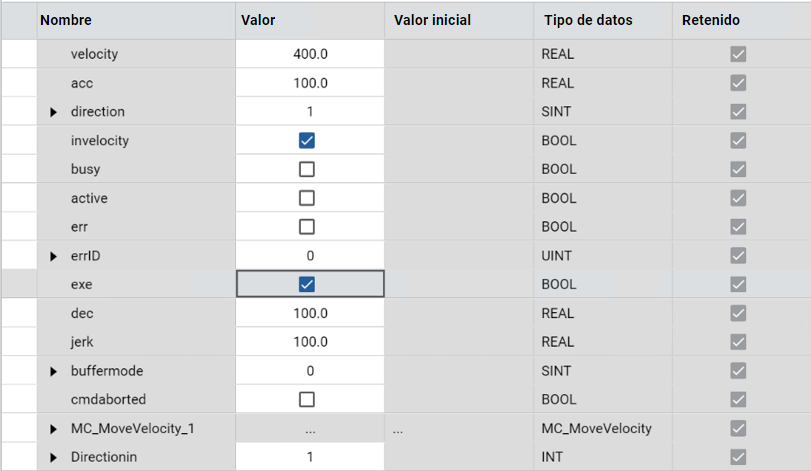This screenshot has width=811, height=471.
Task: Click the dec value cell
Action: 310,313
